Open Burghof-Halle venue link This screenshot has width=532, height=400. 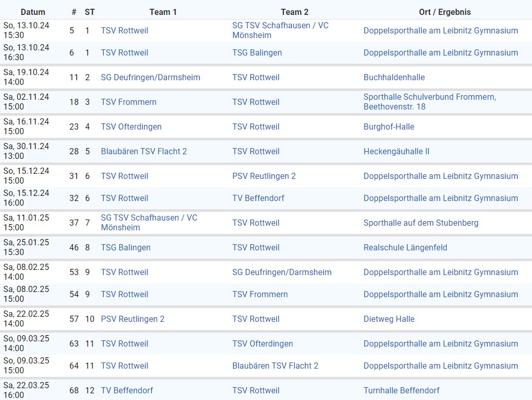click(x=389, y=127)
